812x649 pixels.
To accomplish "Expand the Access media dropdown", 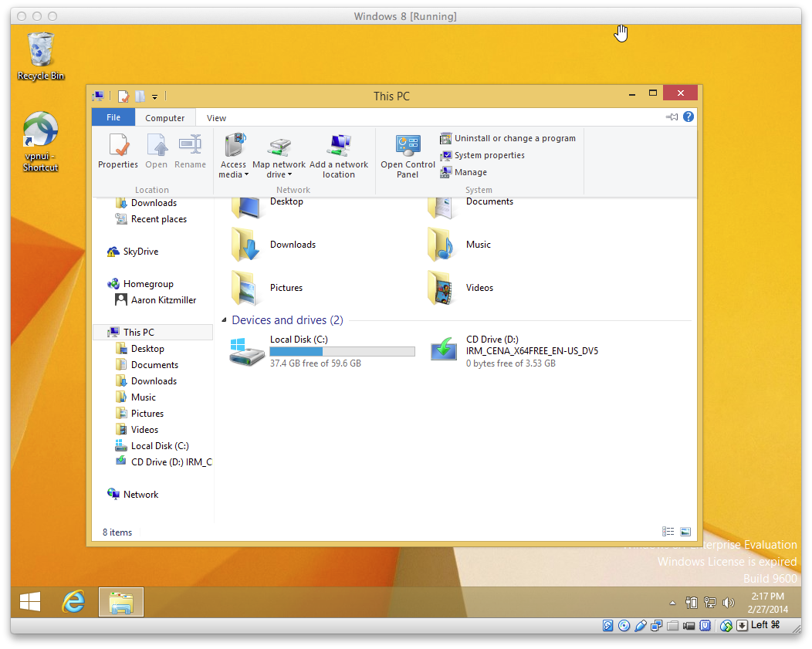I will 233,174.
